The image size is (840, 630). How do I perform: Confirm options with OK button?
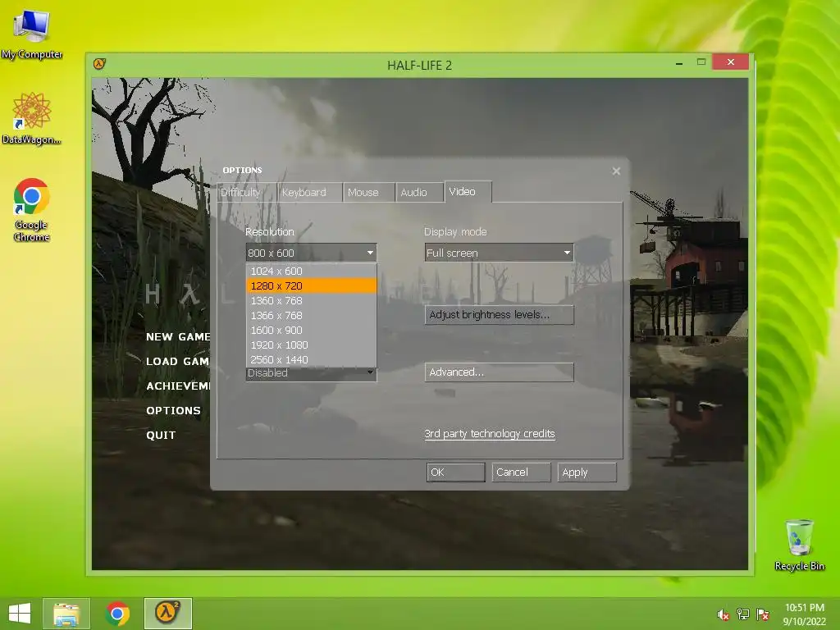456,472
